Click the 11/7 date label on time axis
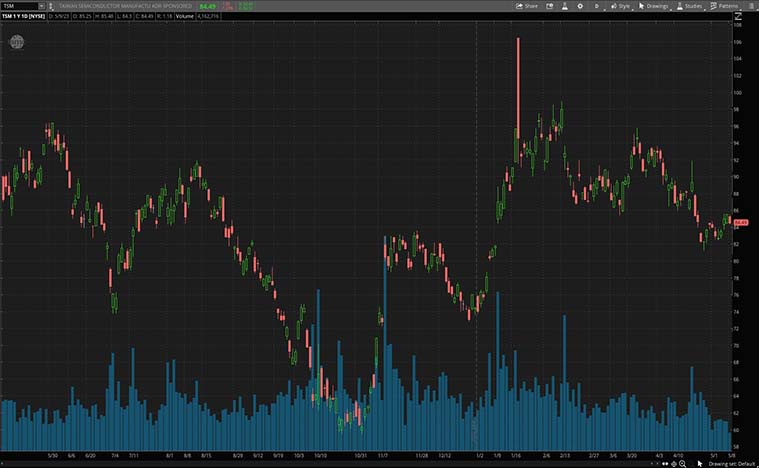This screenshot has height=468, width=759. tap(382, 456)
